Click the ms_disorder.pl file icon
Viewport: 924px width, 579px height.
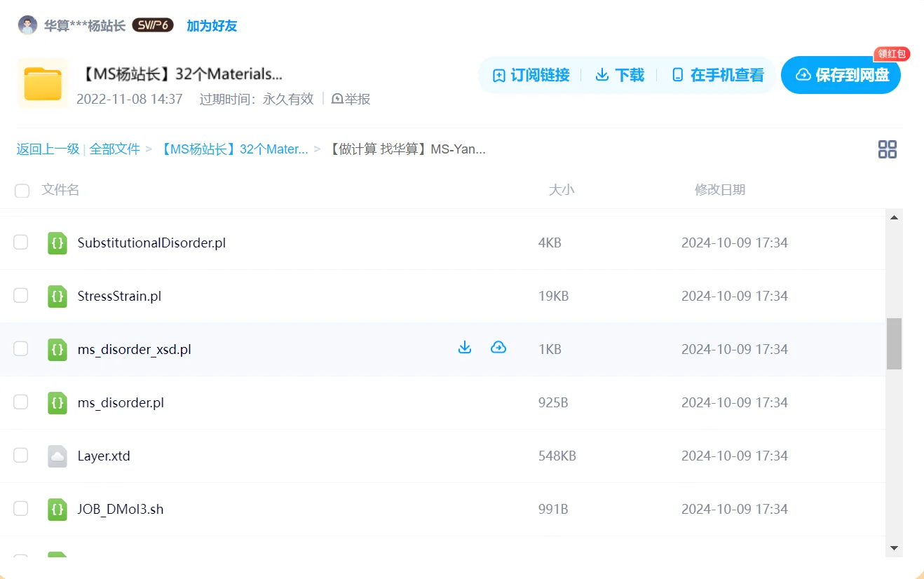[57, 403]
